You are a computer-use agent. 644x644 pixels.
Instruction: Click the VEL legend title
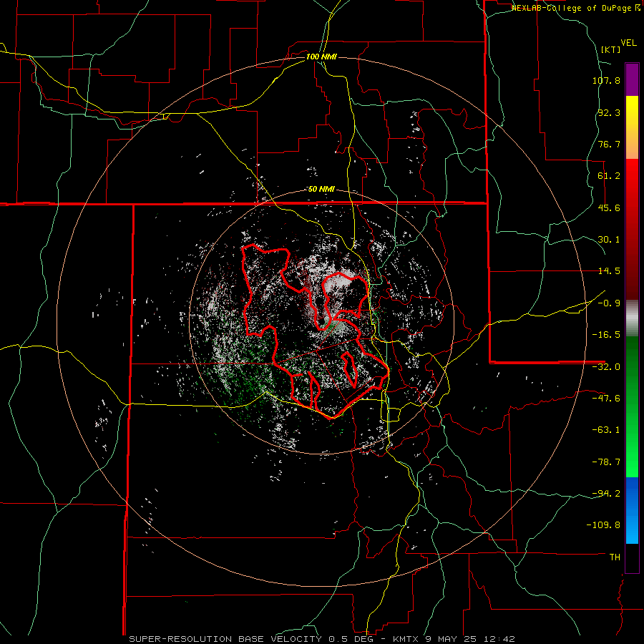point(628,43)
